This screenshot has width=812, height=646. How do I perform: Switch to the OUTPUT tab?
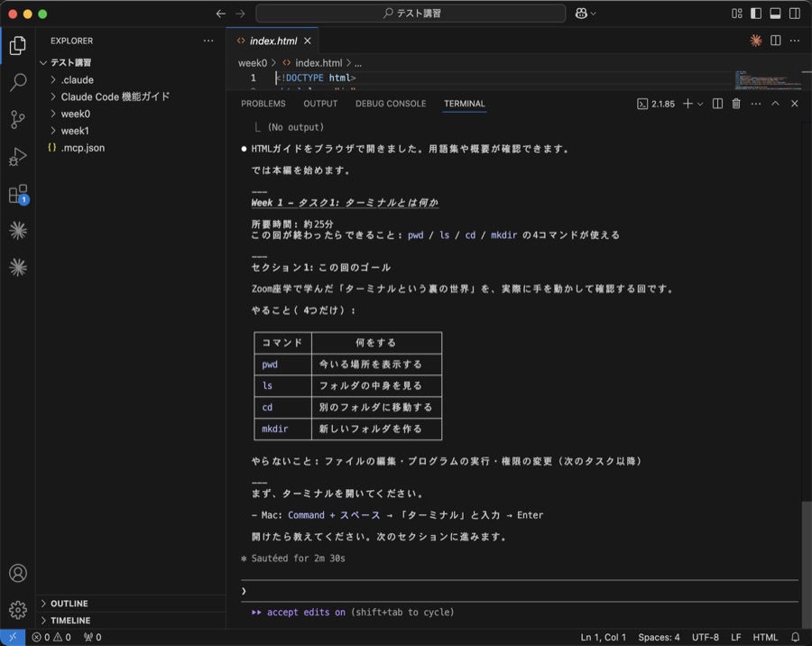[x=319, y=104]
